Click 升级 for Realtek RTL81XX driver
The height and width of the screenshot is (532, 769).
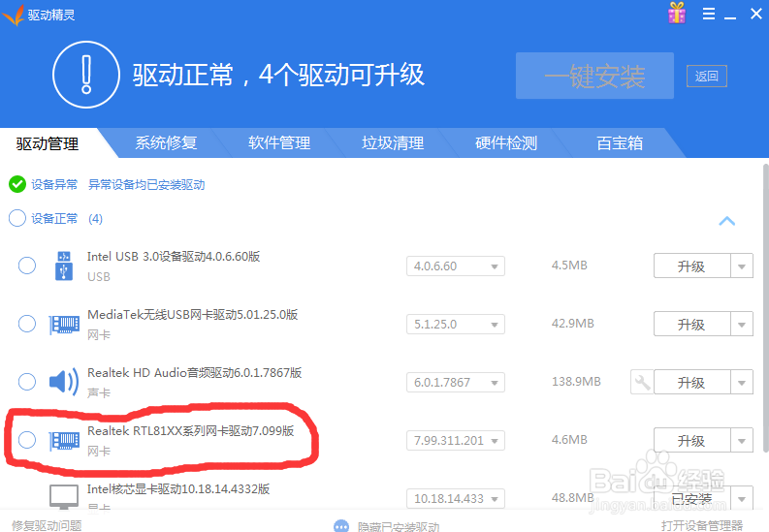point(692,440)
